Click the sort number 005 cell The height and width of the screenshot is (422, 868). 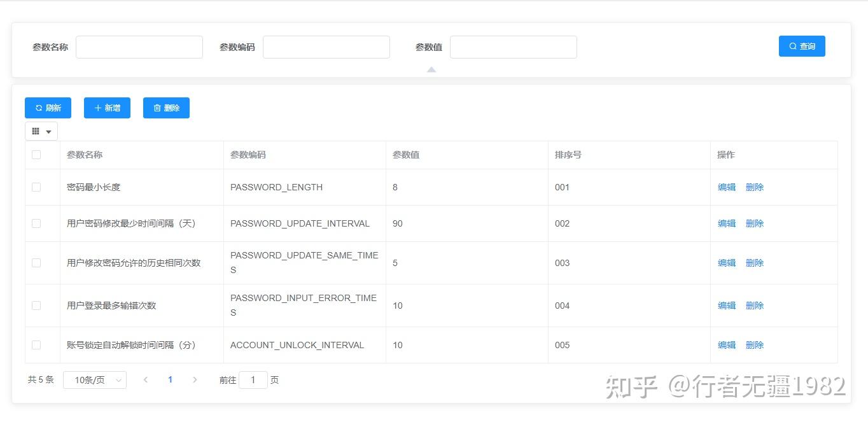click(x=629, y=345)
